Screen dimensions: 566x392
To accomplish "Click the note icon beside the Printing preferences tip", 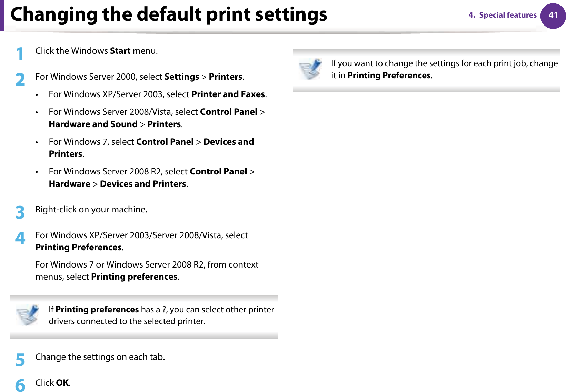I will point(28,315).
